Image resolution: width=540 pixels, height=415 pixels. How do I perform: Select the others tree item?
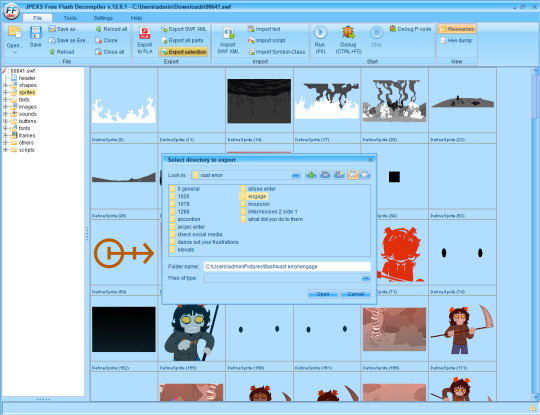click(x=26, y=143)
